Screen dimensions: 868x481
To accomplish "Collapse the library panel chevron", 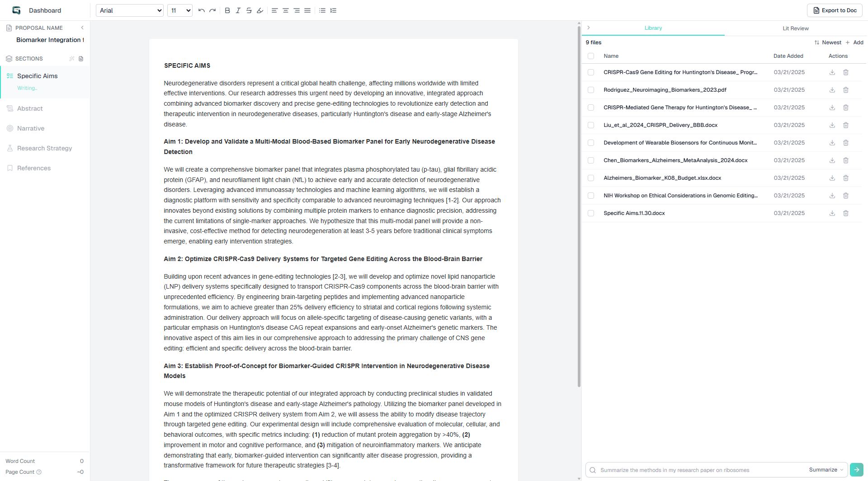I will [x=588, y=28].
